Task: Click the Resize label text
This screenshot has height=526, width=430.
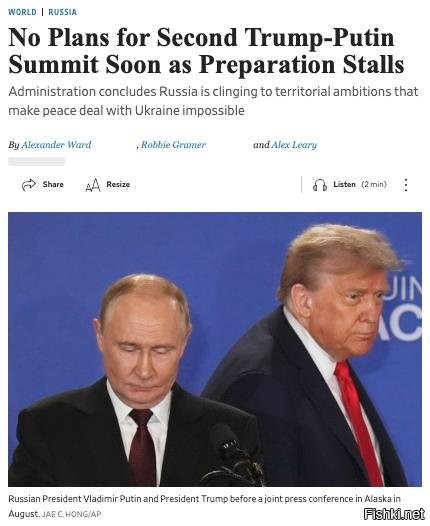Action: (x=118, y=184)
